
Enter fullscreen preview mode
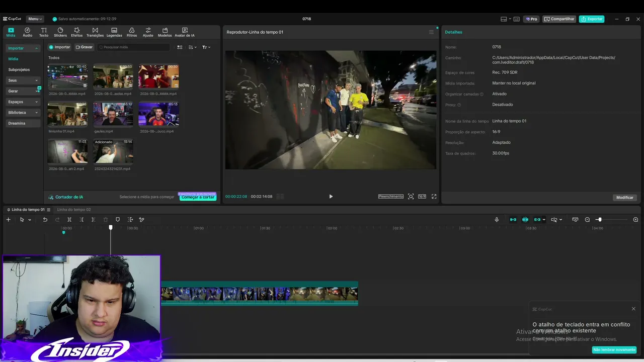(x=434, y=197)
